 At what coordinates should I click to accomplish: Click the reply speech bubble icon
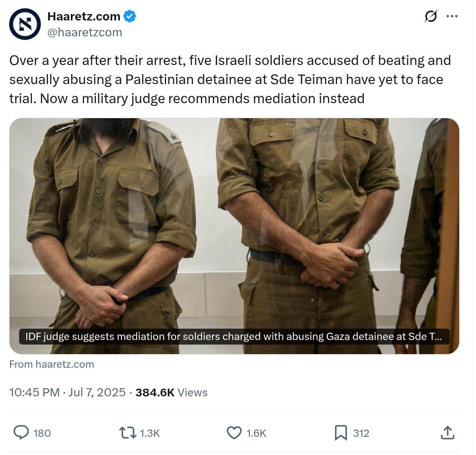21,433
